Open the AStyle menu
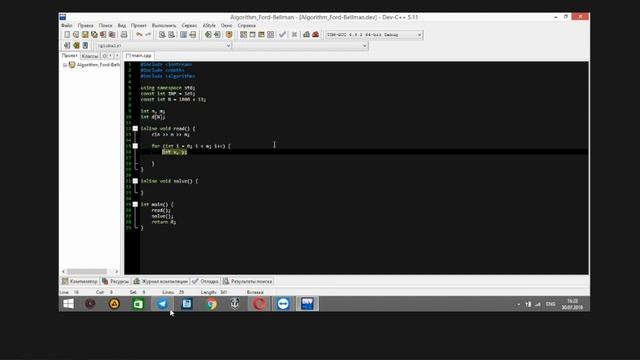The width and height of the screenshot is (640, 360). click(209, 25)
